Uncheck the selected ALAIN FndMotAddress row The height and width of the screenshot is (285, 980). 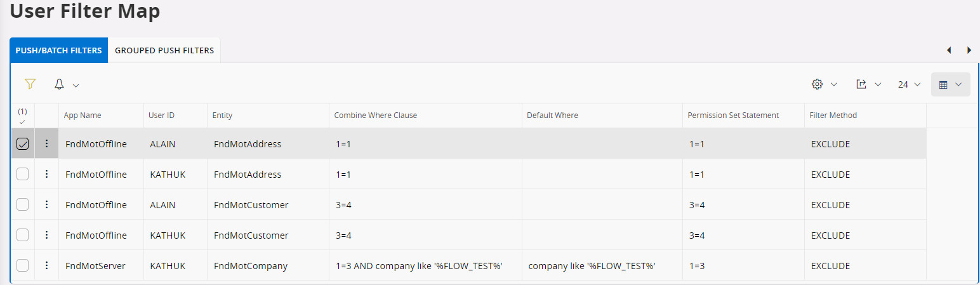coord(22,144)
